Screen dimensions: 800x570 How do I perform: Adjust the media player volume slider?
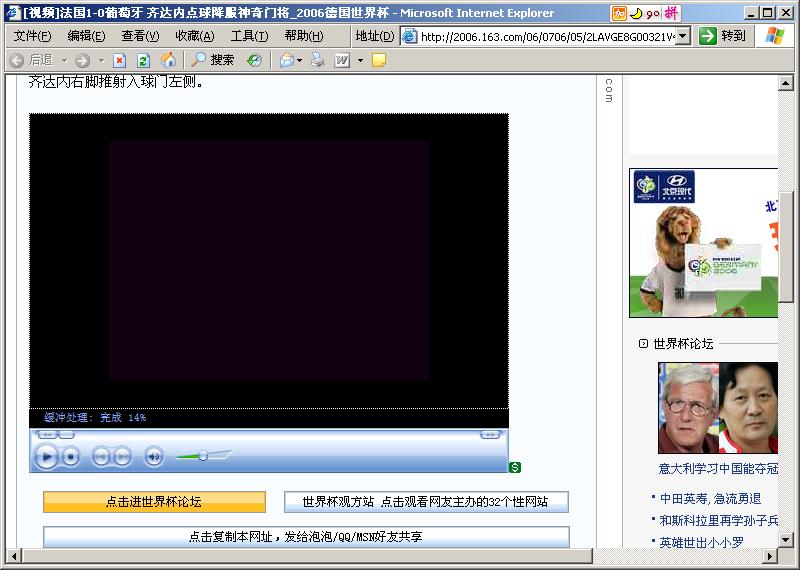pos(203,455)
